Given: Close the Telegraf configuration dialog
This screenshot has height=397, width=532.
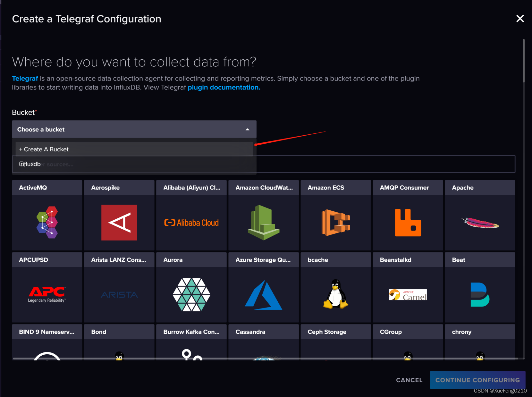Looking at the screenshot, I should point(520,19).
